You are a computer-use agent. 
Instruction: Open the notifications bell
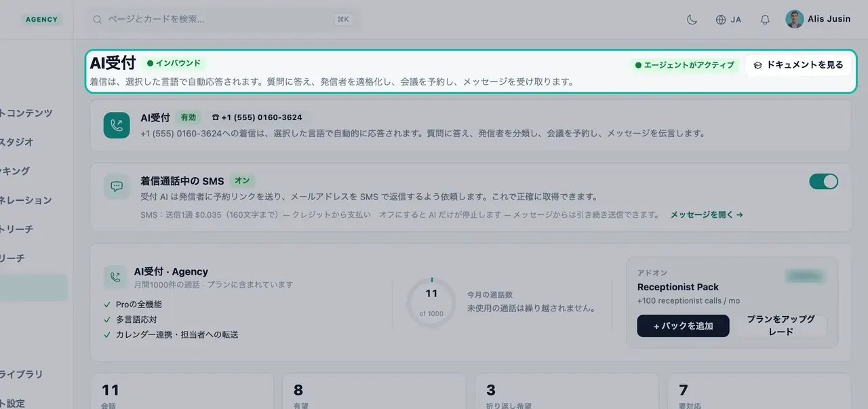[765, 20]
